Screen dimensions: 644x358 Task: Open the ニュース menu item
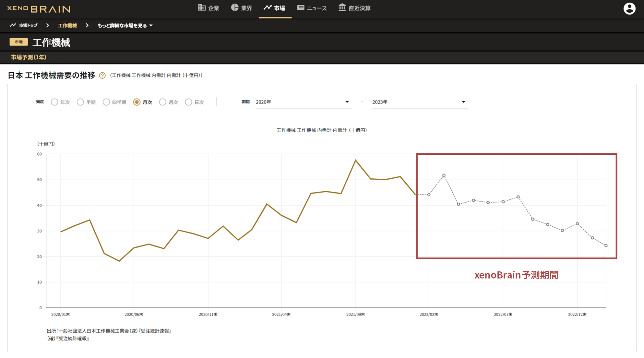point(316,8)
